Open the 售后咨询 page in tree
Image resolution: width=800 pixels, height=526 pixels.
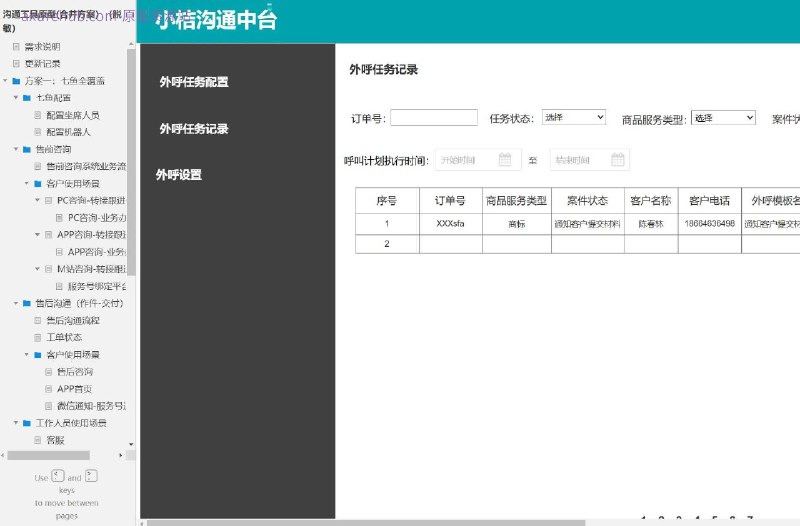[75, 372]
